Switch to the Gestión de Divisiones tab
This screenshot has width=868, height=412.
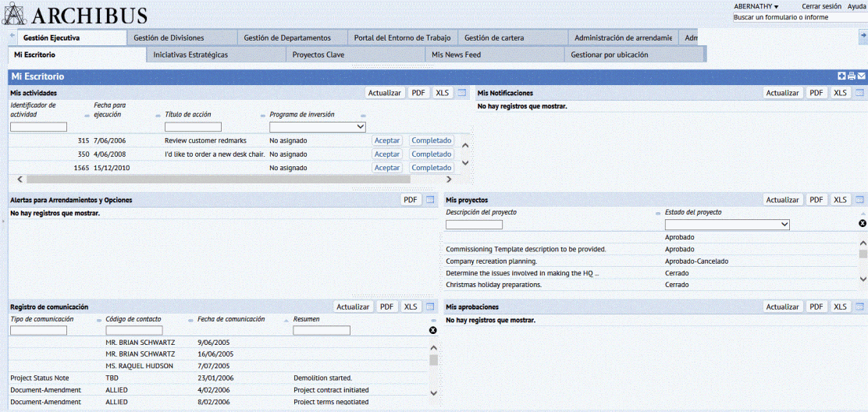pos(169,37)
